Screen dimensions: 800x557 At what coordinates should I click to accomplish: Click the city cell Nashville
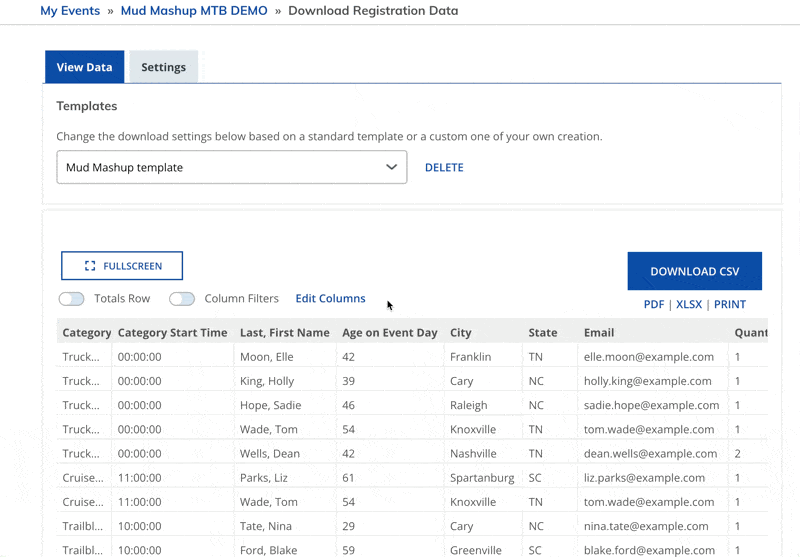(473, 453)
